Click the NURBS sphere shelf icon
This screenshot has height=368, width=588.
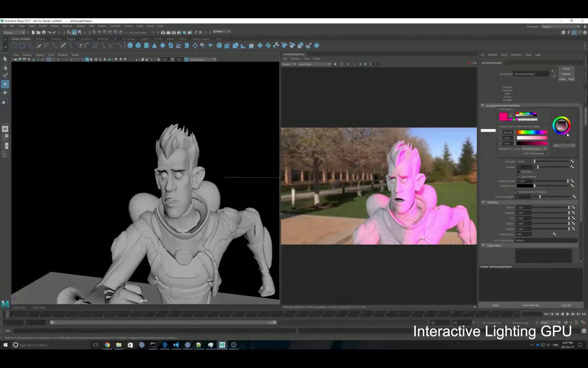(130, 46)
